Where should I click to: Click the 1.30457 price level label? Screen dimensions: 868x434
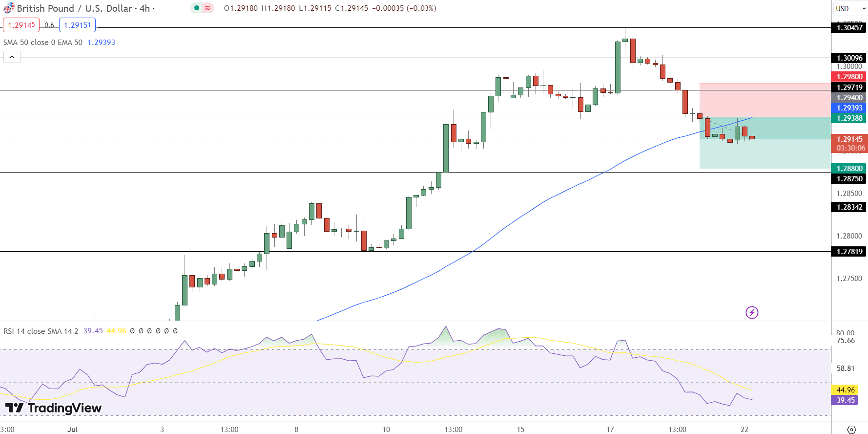(x=849, y=28)
